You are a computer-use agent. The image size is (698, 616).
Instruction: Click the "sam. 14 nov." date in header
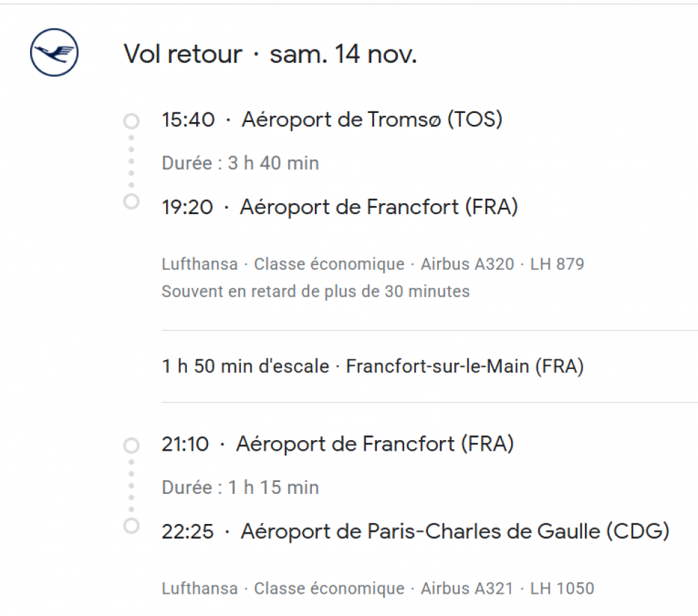343,54
